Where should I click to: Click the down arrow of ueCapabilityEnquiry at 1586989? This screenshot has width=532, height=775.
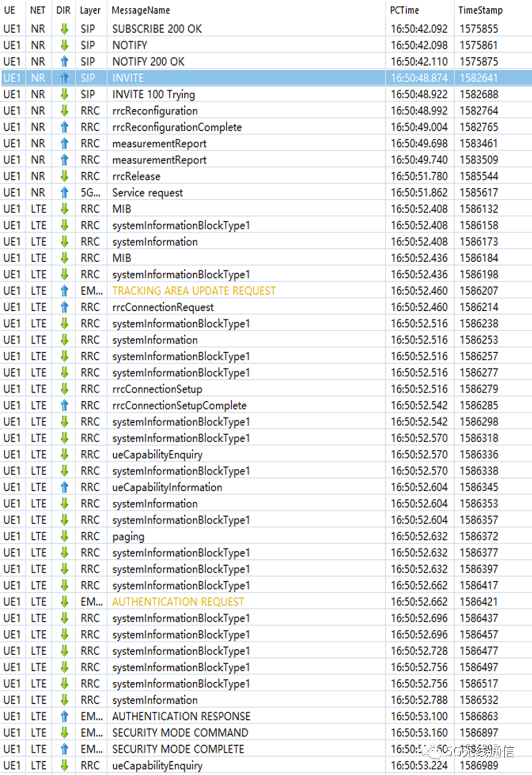point(65,766)
